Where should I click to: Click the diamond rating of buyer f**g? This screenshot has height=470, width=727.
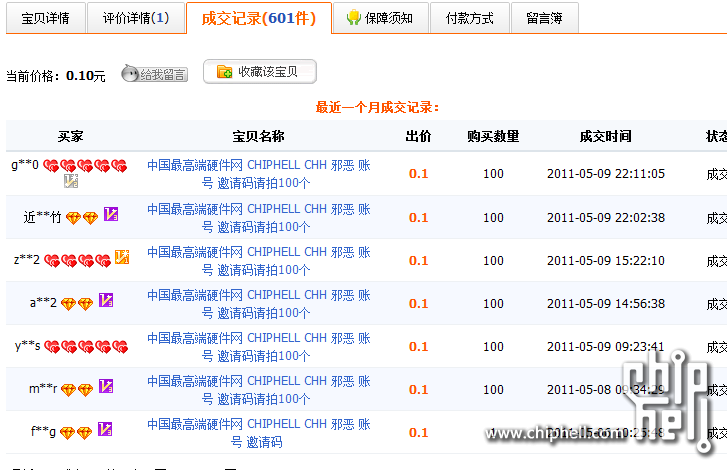76,433
